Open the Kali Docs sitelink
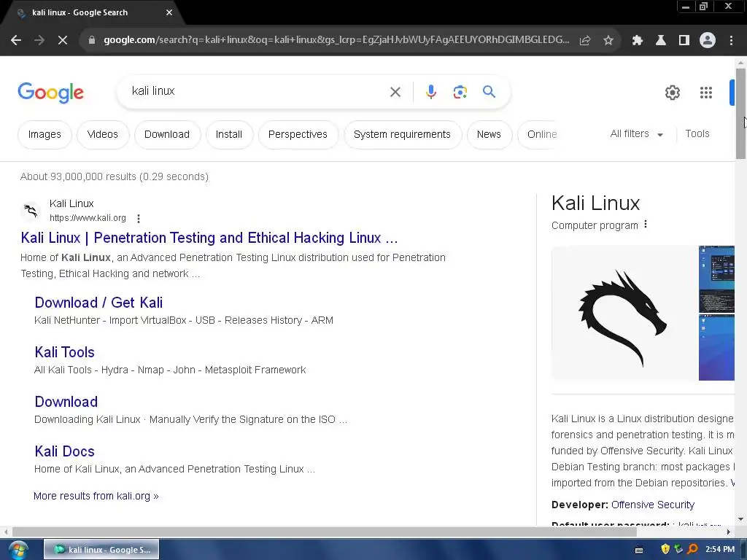This screenshot has height=560, width=747. tap(64, 451)
